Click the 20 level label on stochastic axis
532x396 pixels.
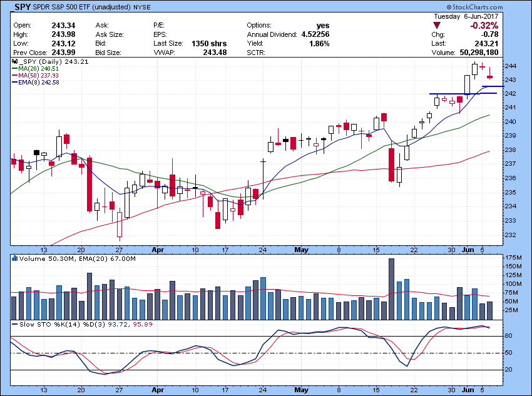(509, 370)
